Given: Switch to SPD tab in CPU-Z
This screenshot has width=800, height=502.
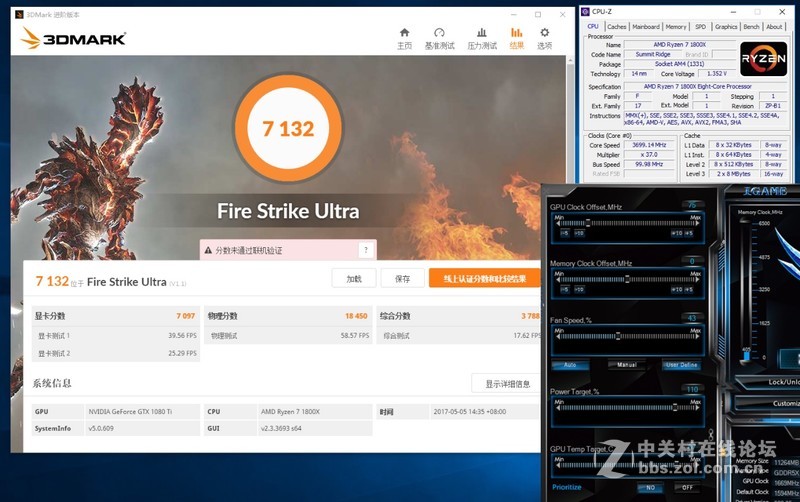Looking at the screenshot, I should (x=701, y=27).
